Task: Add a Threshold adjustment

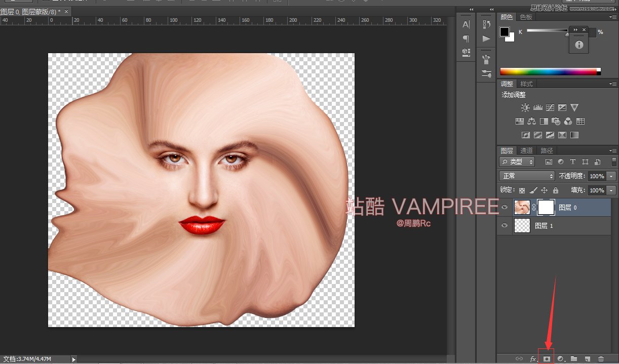Action: point(550,135)
